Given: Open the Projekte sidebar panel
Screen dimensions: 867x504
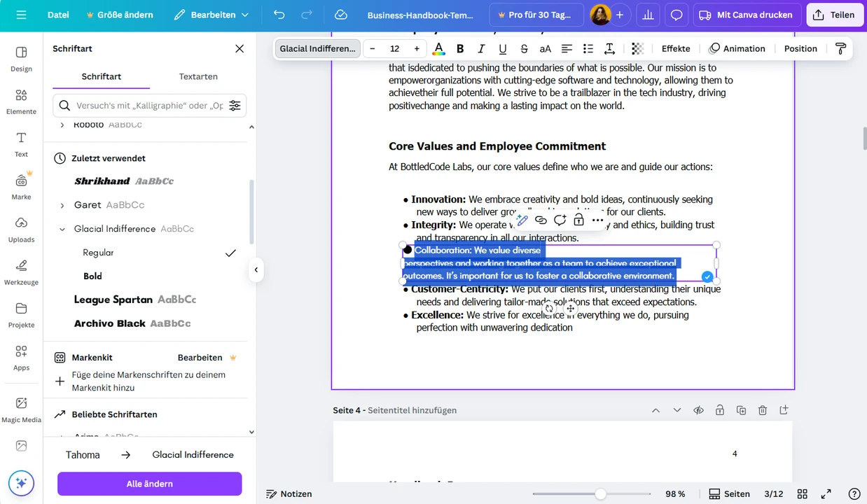Looking at the screenshot, I should 21,315.
